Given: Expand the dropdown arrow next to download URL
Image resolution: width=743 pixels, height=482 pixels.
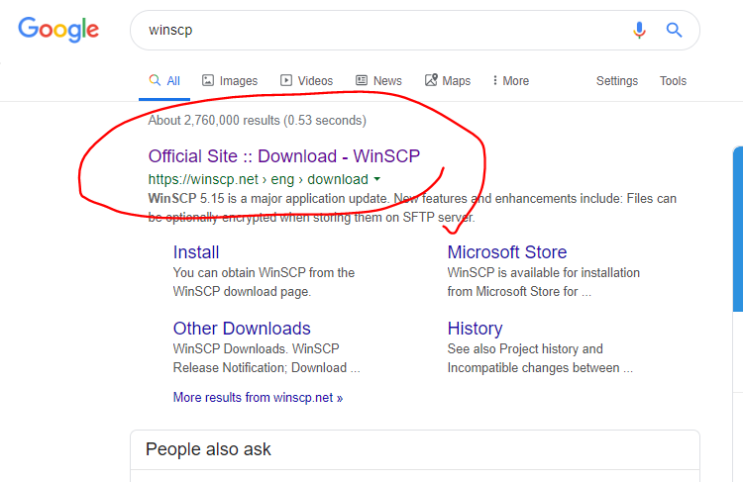Looking at the screenshot, I should (377, 179).
